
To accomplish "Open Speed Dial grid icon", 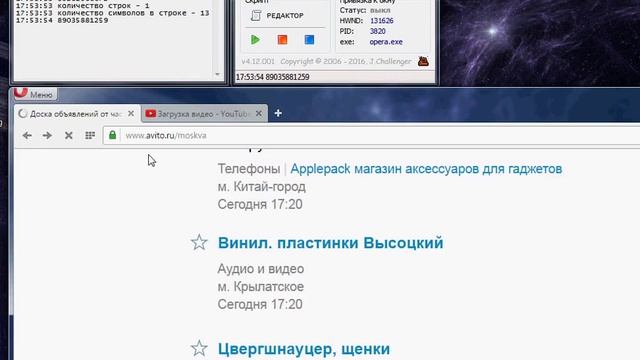I will point(90,135).
